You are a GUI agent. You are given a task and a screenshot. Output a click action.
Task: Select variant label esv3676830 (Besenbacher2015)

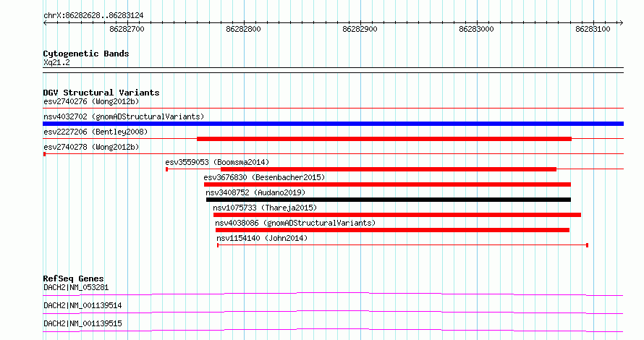click(264, 177)
